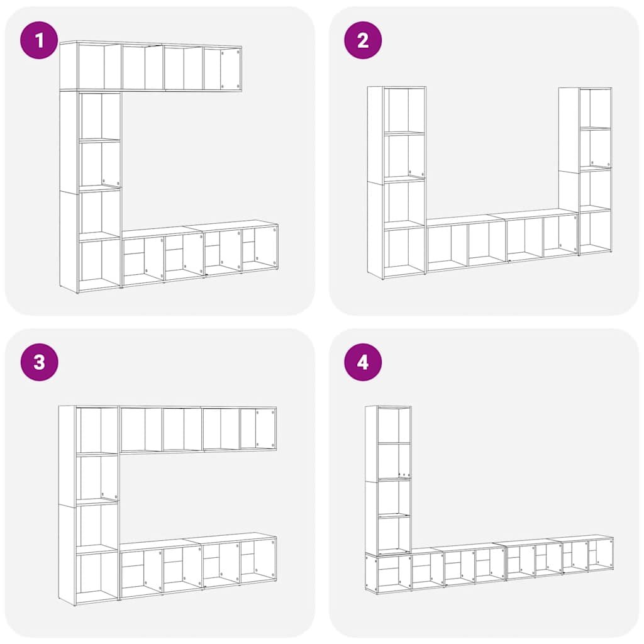
Task: Click the tall left tower in layout 1
Action: pos(91,192)
